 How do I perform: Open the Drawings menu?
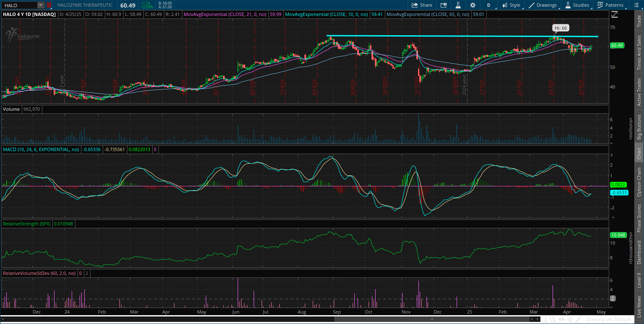tap(543, 5)
